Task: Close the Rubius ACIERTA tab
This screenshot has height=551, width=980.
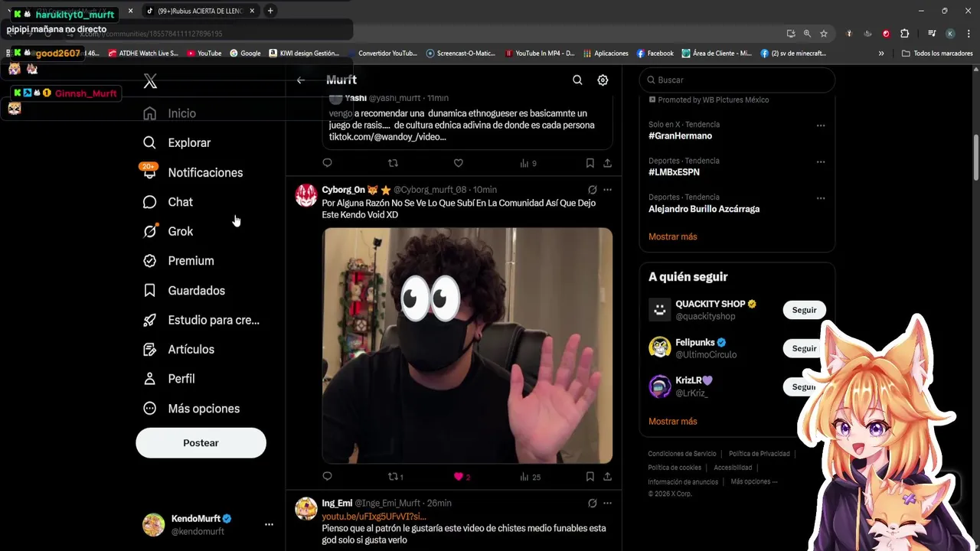Action: 252,11
